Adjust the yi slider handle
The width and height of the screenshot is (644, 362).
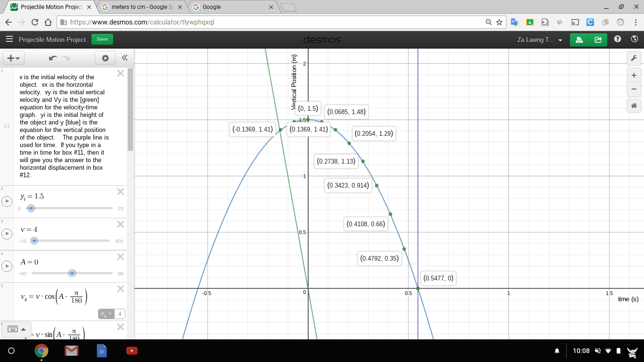tap(31, 208)
